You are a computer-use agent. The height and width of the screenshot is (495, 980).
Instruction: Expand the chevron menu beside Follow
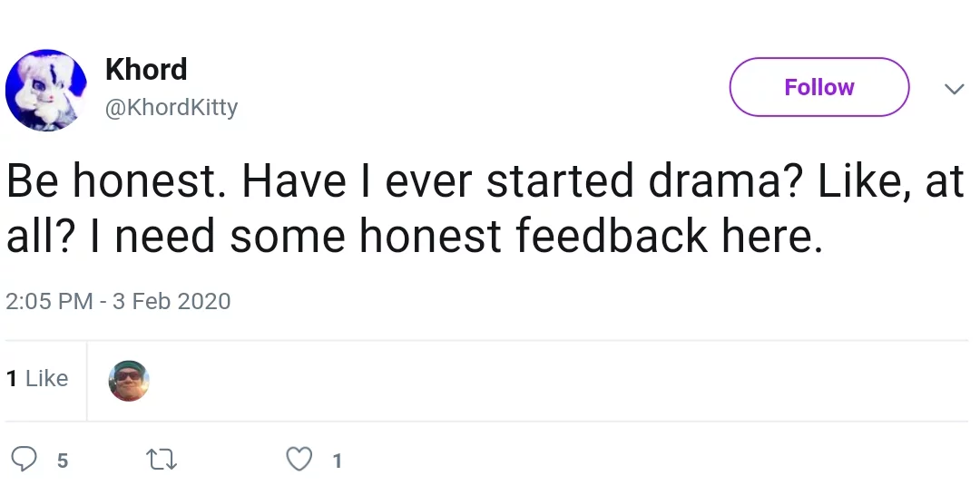954,89
